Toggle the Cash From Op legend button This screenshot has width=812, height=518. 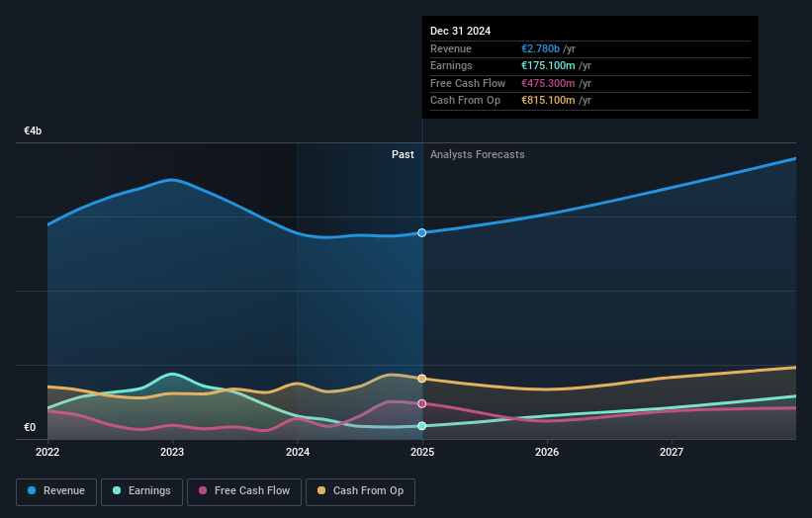click(x=360, y=491)
